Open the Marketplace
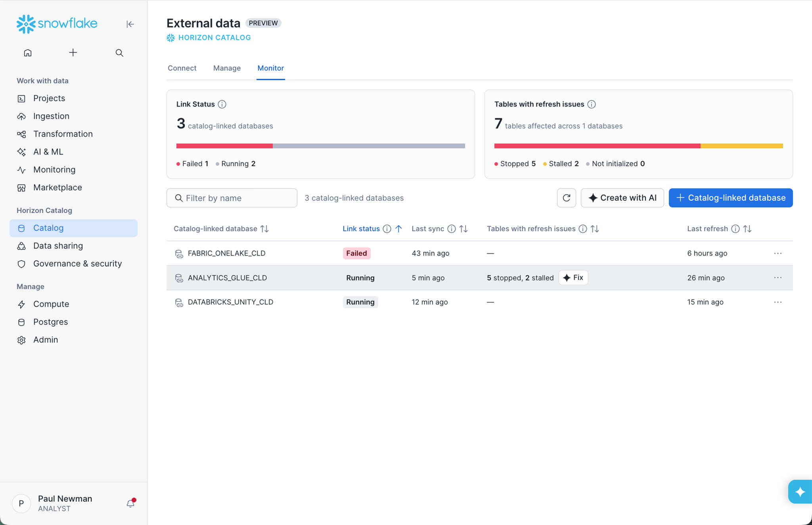This screenshot has height=525, width=812. click(73, 188)
